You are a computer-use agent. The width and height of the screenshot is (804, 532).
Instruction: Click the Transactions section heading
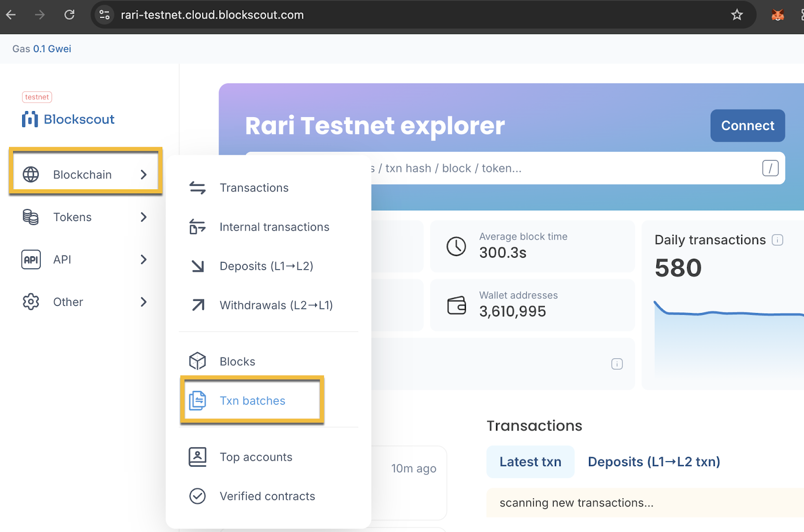534,425
